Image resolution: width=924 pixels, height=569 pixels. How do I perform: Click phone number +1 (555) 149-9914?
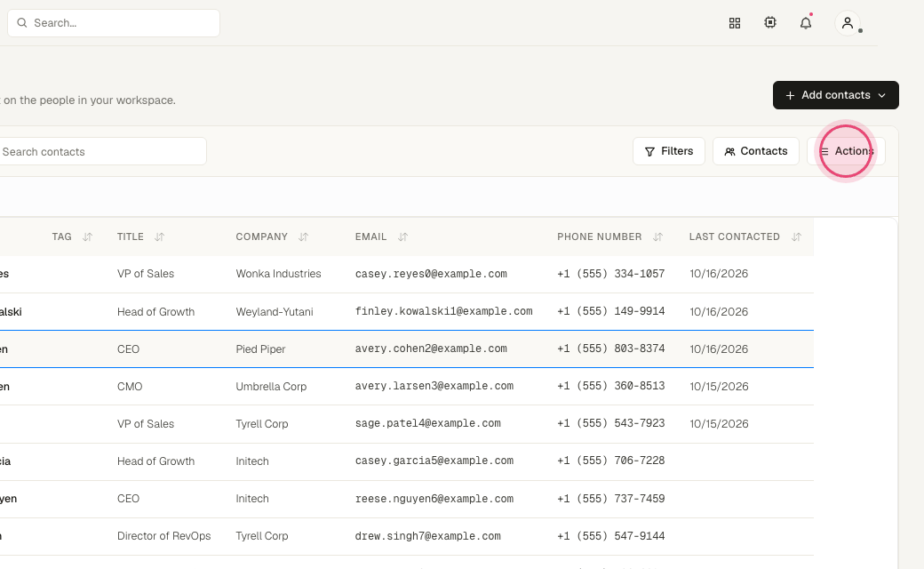click(611, 311)
